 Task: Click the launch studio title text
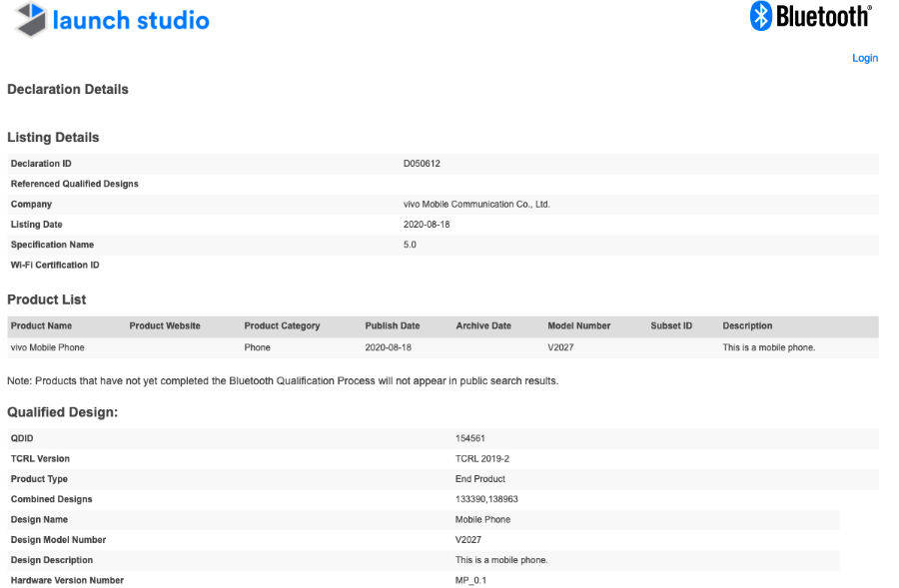(131, 20)
